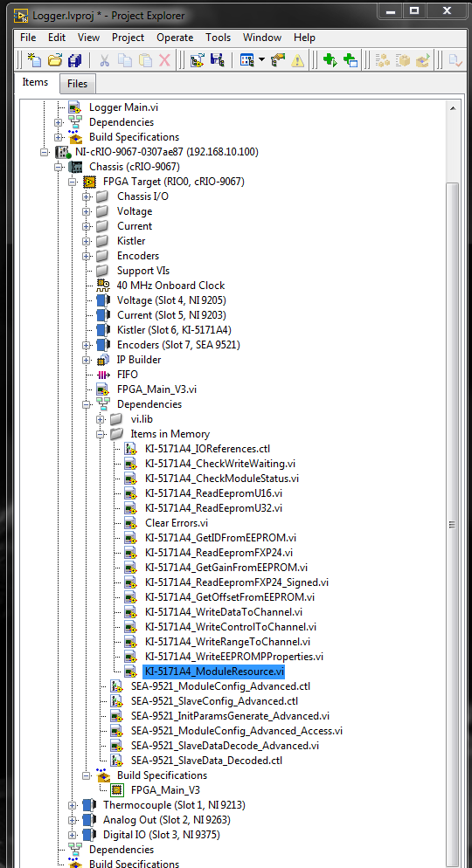Click the FPGA_Main_V3 build specification icon
Screen dimensions: 472x868
click(117, 790)
